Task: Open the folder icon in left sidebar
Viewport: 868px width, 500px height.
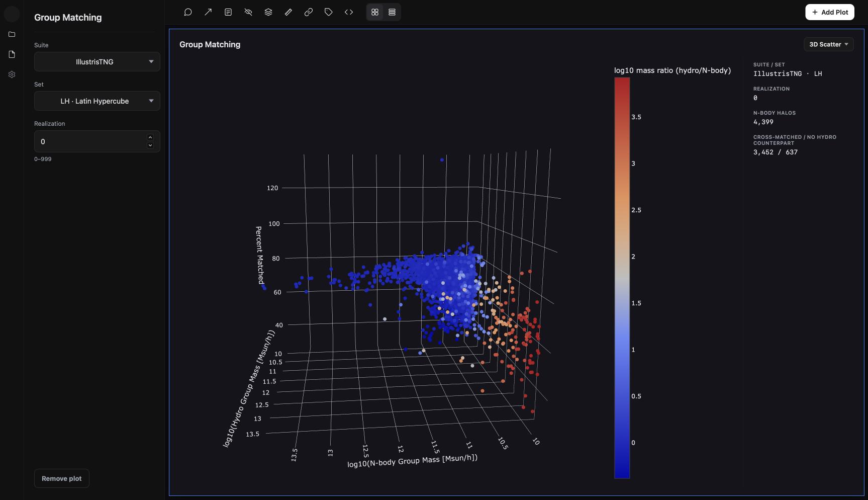Action: (12, 34)
